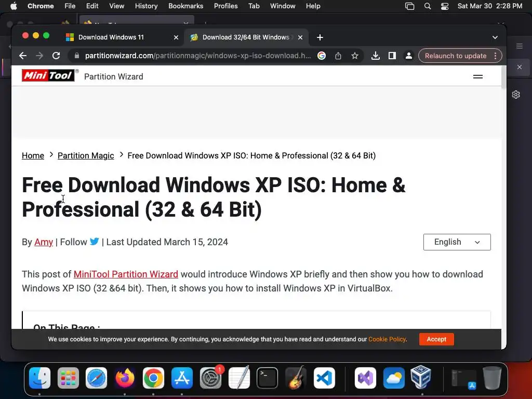Open author Amy's profile link
The height and width of the screenshot is (399, 532).
coord(44,242)
